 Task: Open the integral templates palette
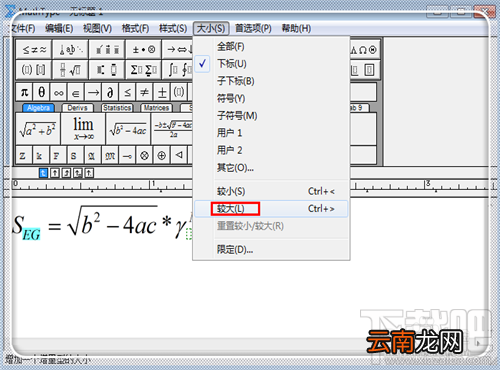[x=178, y=70]
